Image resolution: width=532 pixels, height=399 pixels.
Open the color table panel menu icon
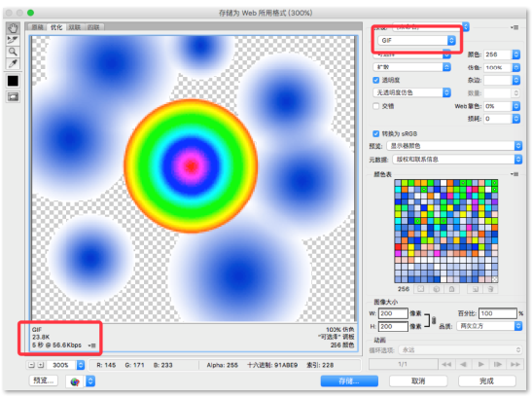[x=514, y=174]
